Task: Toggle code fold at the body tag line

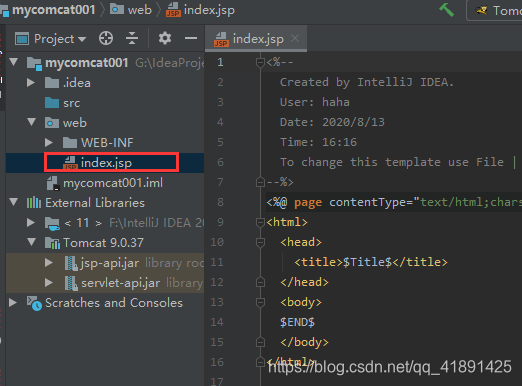Action: (260, 302)
